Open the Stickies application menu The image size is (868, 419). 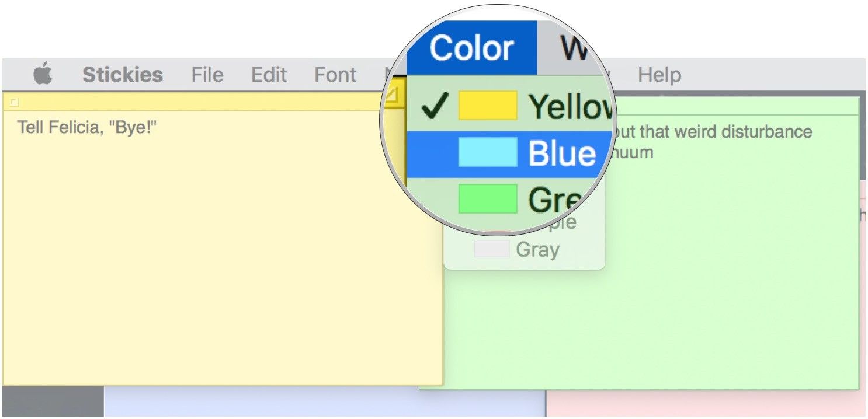click(x=122, y=75)
